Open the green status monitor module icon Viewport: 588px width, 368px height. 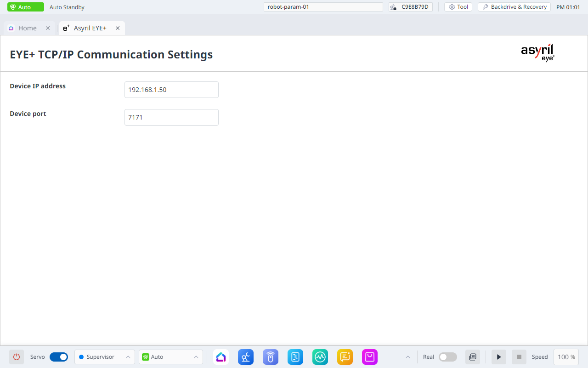320,357
